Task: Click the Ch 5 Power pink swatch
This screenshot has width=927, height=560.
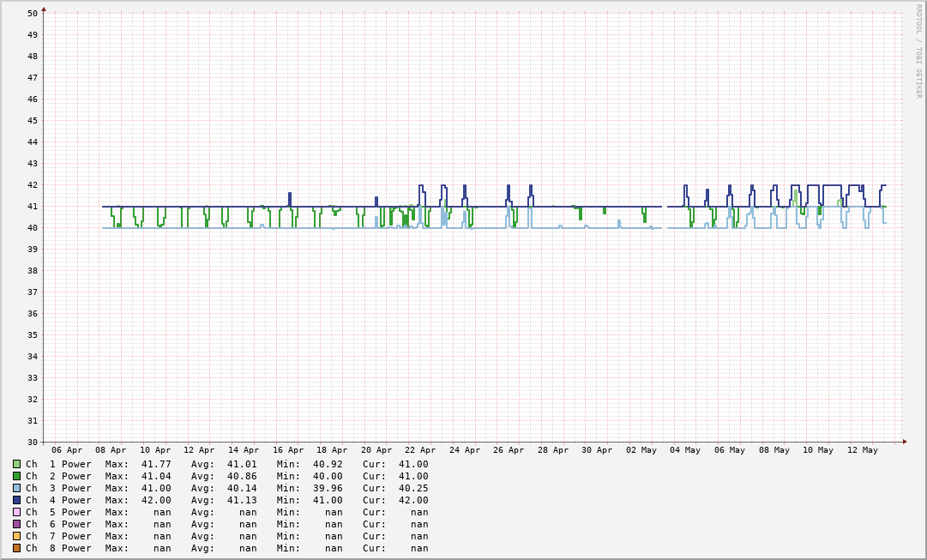Action: click(16, 512)
